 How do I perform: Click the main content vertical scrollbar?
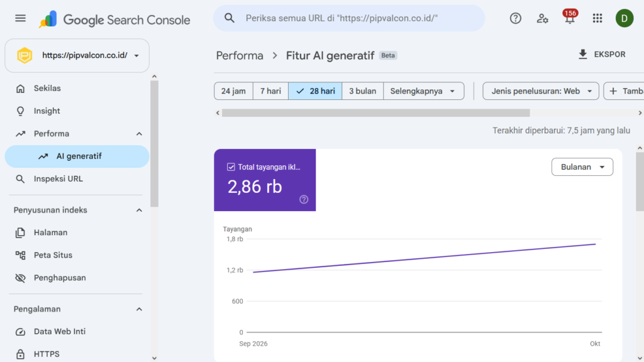coord(640,182)
